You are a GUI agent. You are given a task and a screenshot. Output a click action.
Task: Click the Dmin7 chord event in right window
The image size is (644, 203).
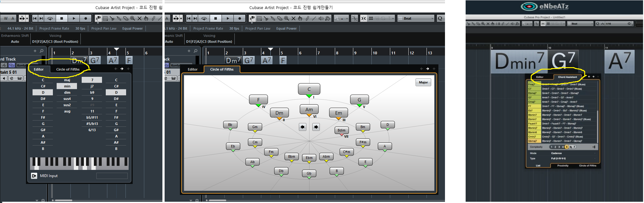(x=519, y=62)
